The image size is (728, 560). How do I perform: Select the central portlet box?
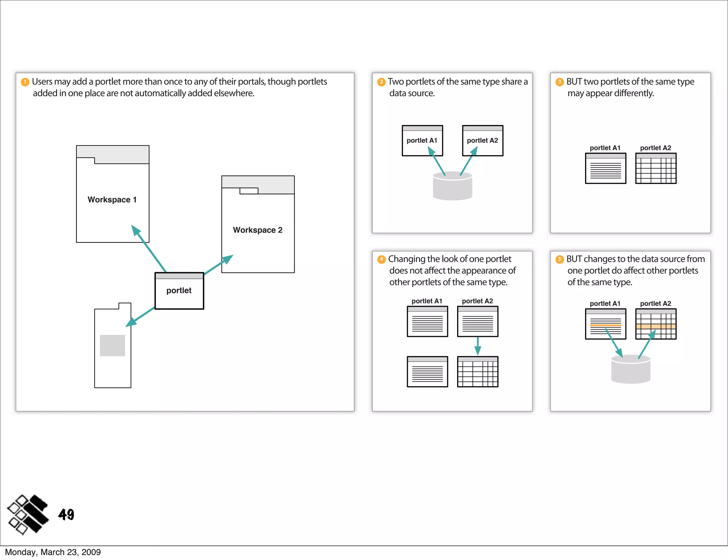tap(179, 291)
